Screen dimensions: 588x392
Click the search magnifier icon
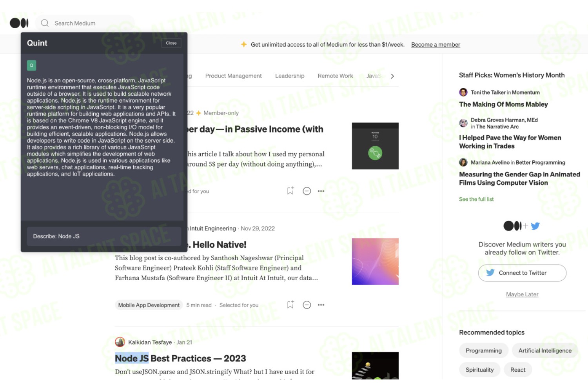pos(45,23)
